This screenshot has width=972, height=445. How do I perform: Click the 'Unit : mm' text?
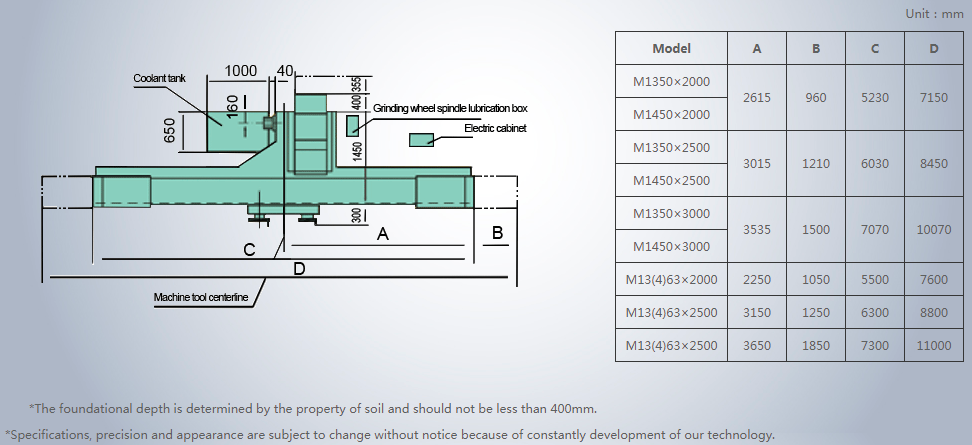pyautogui.click(x=934, y=14)
